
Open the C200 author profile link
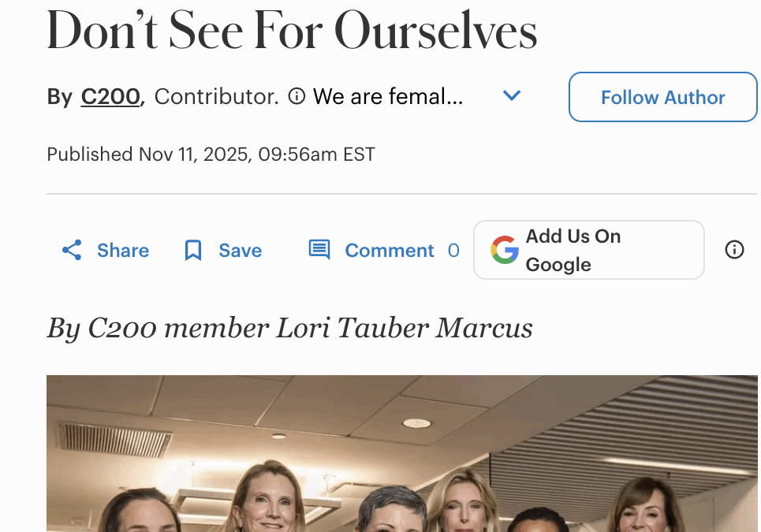pos(110,96)
